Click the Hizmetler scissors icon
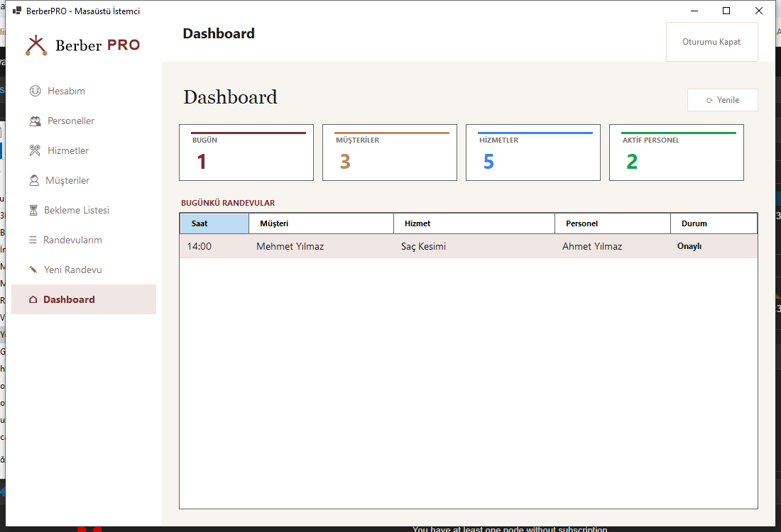Screen dimensions: 781x532 (x=35, y=150)
